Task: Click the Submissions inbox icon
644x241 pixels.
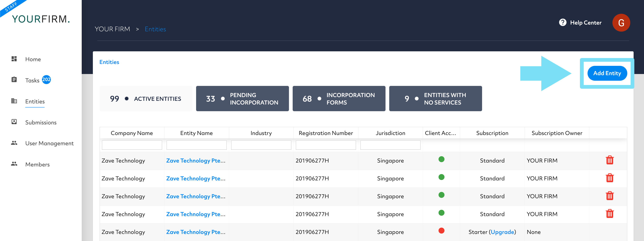Action: coord(14,122)
